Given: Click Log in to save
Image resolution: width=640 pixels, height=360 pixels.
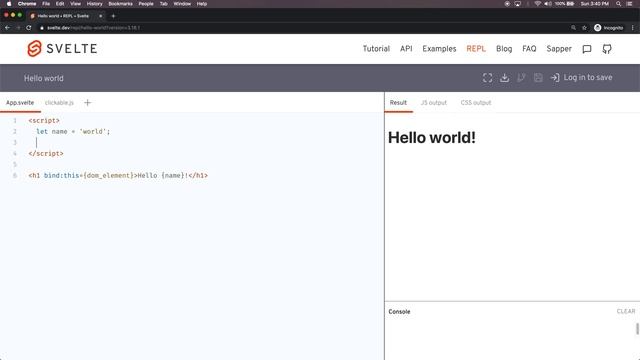Looking at the screenshot, I should [x=582, y=78].
